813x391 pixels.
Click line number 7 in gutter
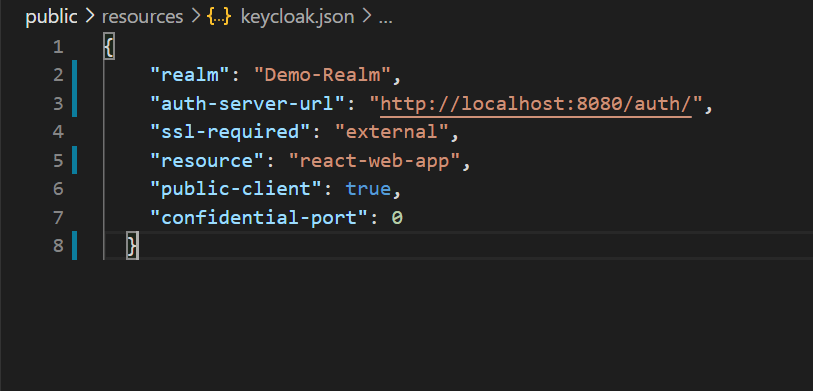(58, 217)
